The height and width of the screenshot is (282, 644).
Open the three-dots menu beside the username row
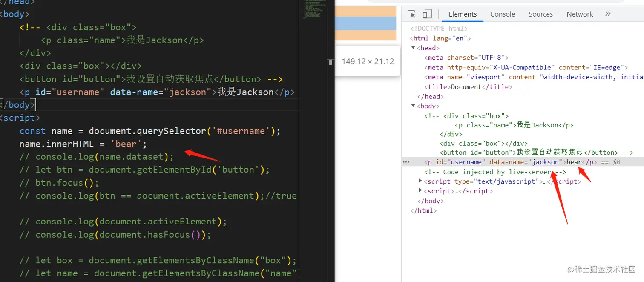tap(406, 162)
